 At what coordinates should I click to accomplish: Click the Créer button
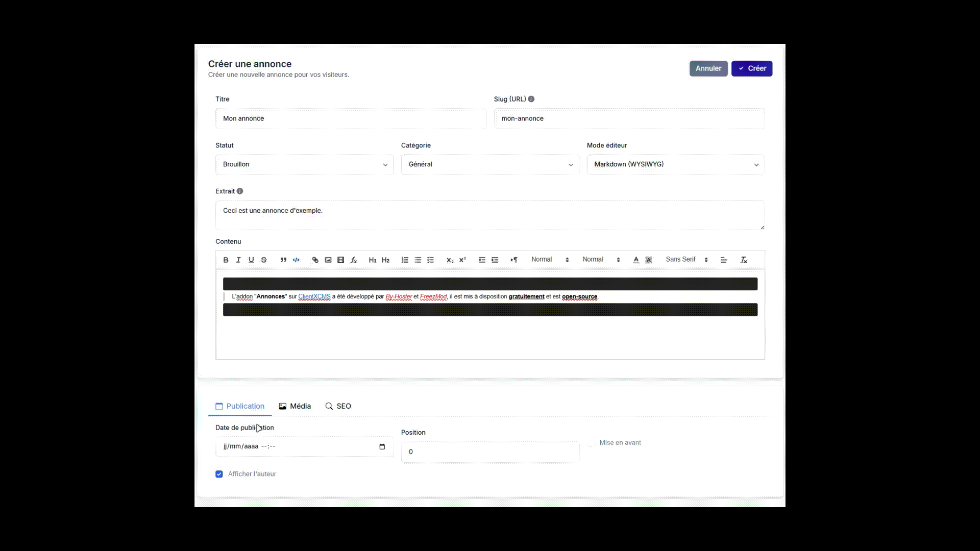(x=751, y=68)
